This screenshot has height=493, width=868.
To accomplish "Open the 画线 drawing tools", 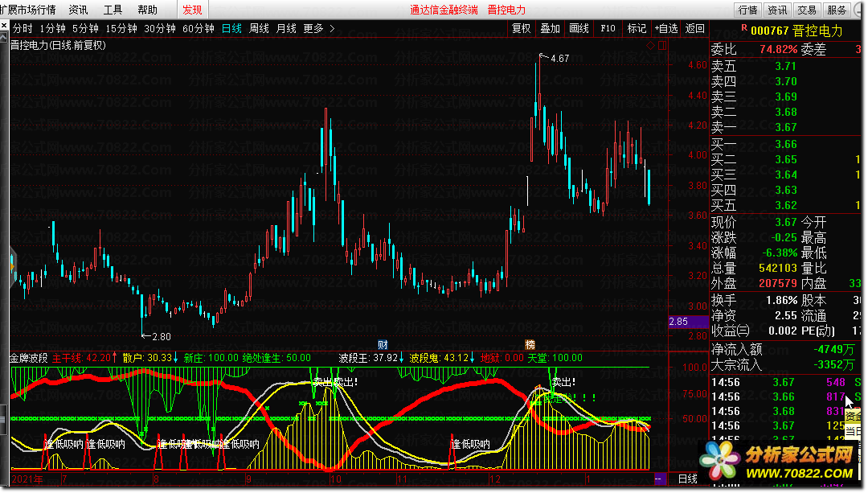I will pyautogui.click(x=579, y=28).
